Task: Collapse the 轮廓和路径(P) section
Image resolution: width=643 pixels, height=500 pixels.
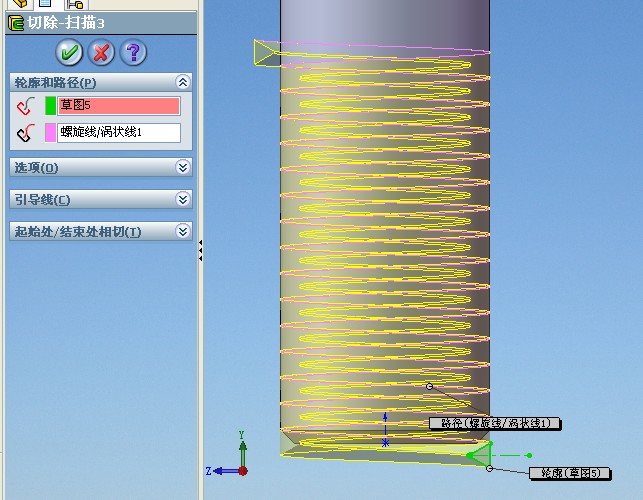Action: click(183, 82)
